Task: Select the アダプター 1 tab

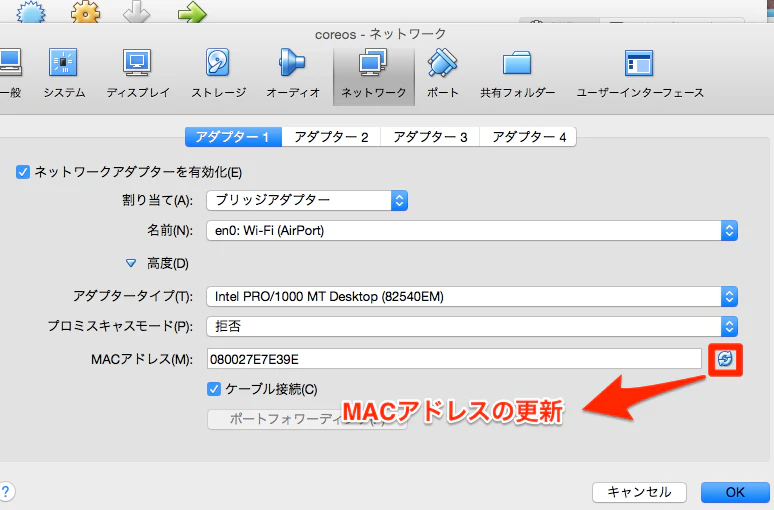Action: [x=233, y=137]
